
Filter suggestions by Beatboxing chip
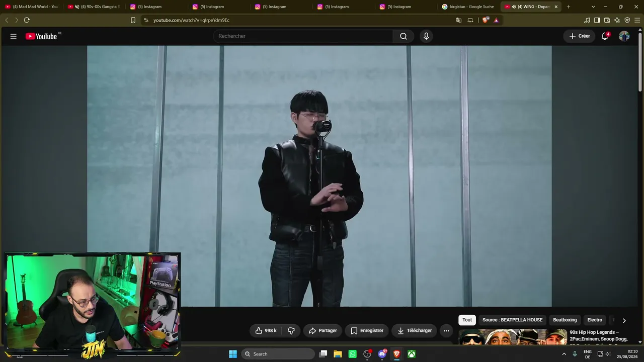pyautogui.click(x=565, y=320)
